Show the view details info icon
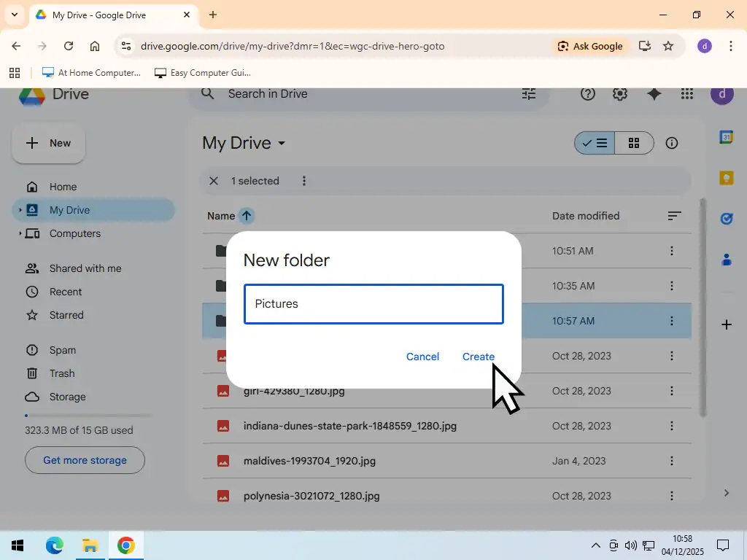Screen dimensions: 747x560 [x=672, y=143]
